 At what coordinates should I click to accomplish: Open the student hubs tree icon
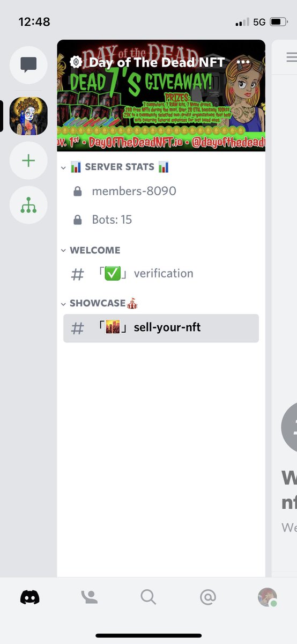point(28,206)
